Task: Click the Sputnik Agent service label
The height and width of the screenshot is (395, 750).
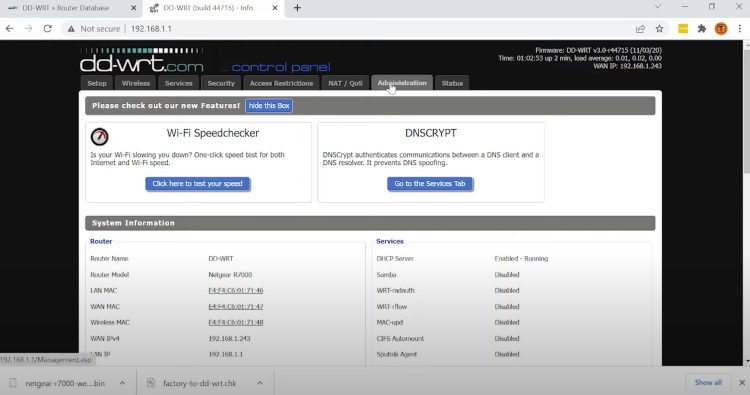Action: coord(397,354)
